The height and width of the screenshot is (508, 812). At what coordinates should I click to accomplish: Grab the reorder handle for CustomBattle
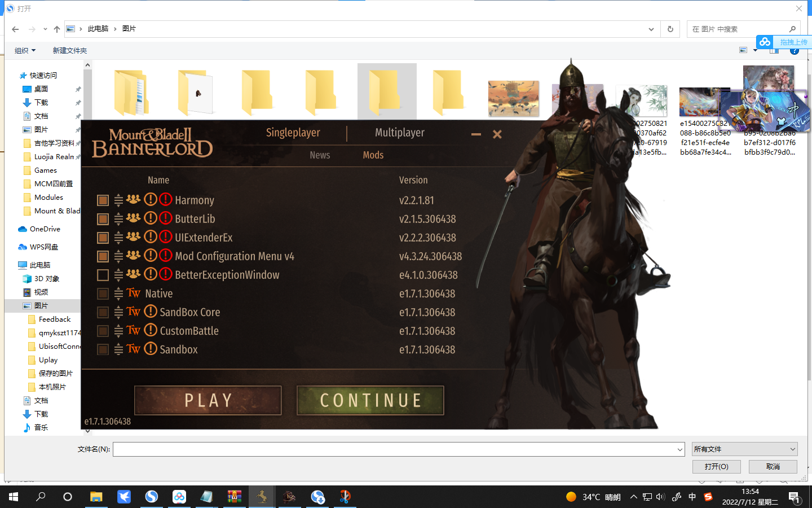[118, 331]
